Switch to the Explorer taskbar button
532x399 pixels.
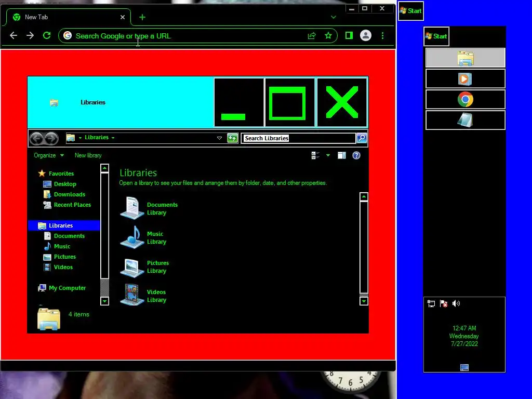pyautogui.click(x=465, y=58)
